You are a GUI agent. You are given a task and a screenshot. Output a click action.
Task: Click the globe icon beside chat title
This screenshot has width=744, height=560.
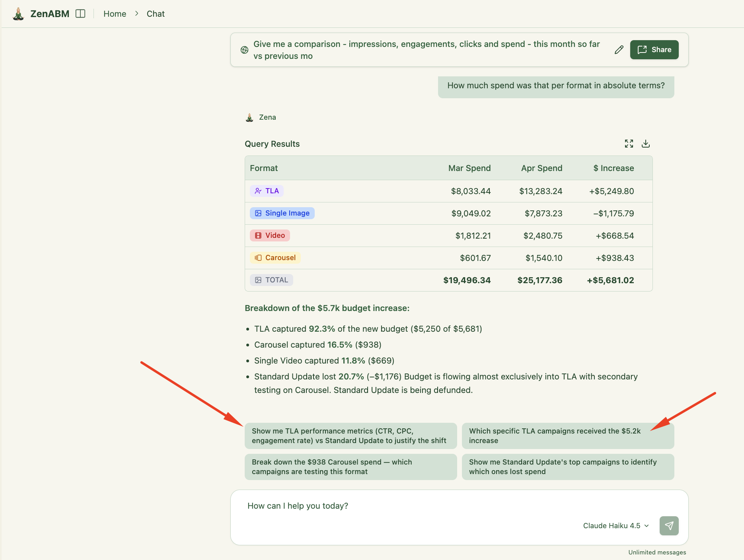coord(245,50)
